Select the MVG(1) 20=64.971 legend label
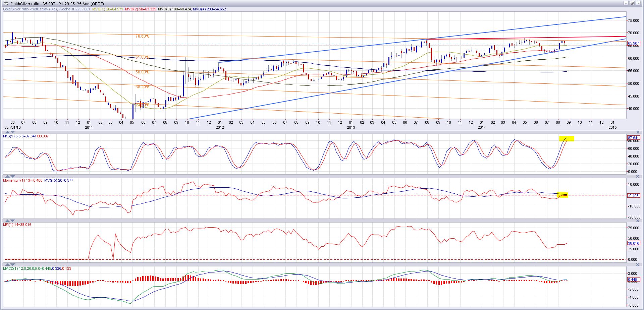644x310 pixels. coord(107,9)
